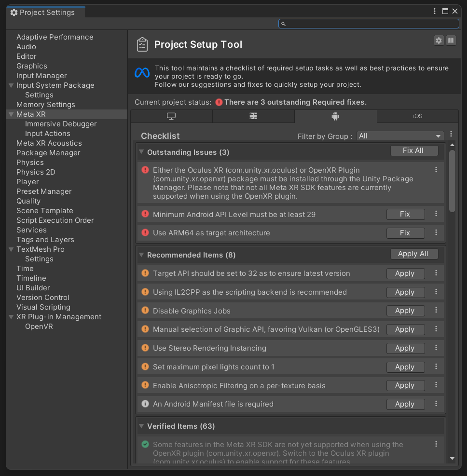This screenshot has width=467, height=476.
Task: Open the Filter by Group dropdown
Action: point(400,136)
